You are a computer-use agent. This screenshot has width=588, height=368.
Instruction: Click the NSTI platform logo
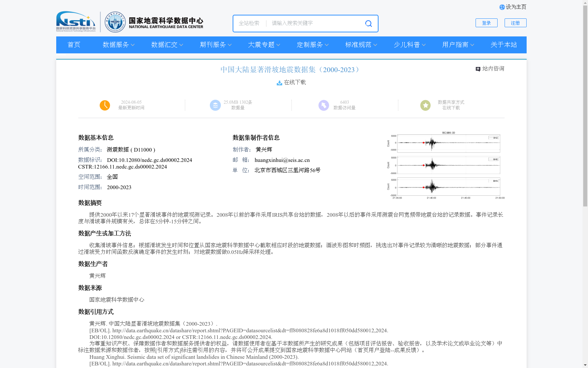coord(76,21)
